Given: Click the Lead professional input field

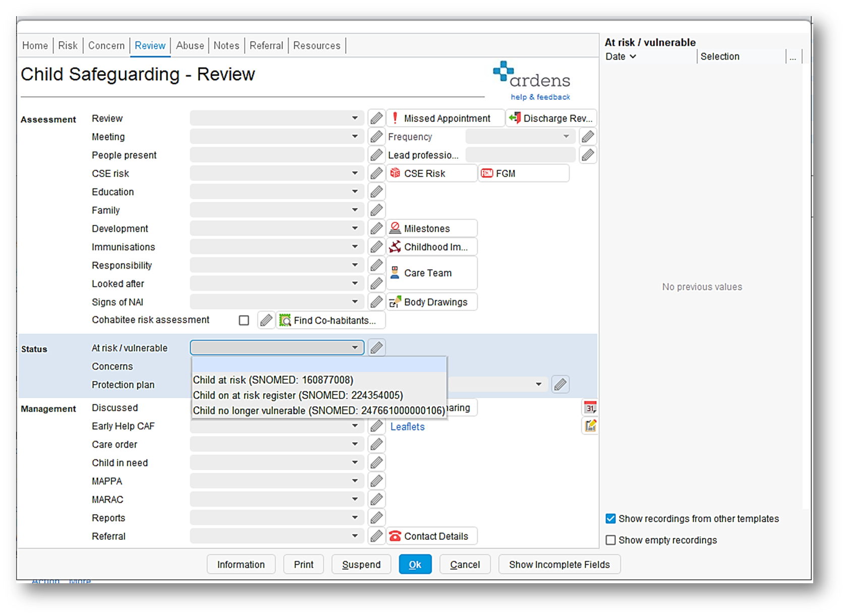Looking at the screenshot, I should (x=520, y=155).
